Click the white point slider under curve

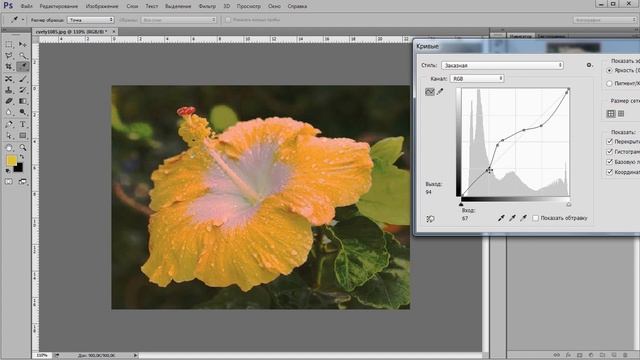coord(569,204)
